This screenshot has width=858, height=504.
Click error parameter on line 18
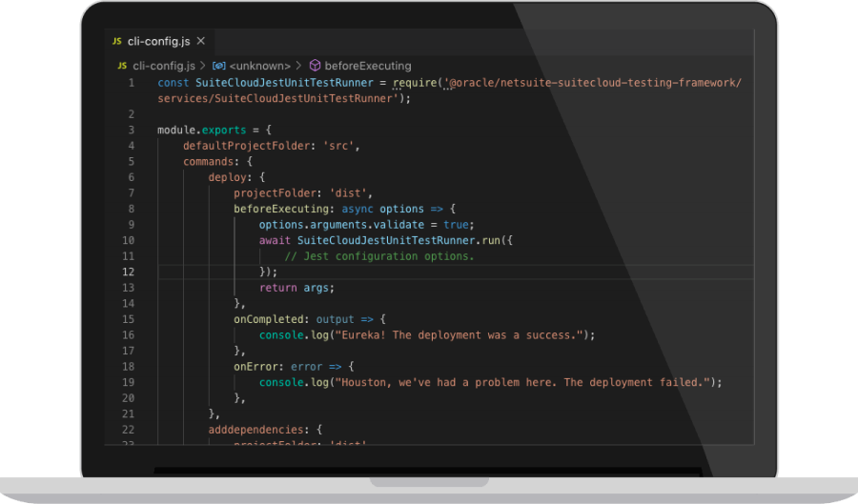coord(306,367)
